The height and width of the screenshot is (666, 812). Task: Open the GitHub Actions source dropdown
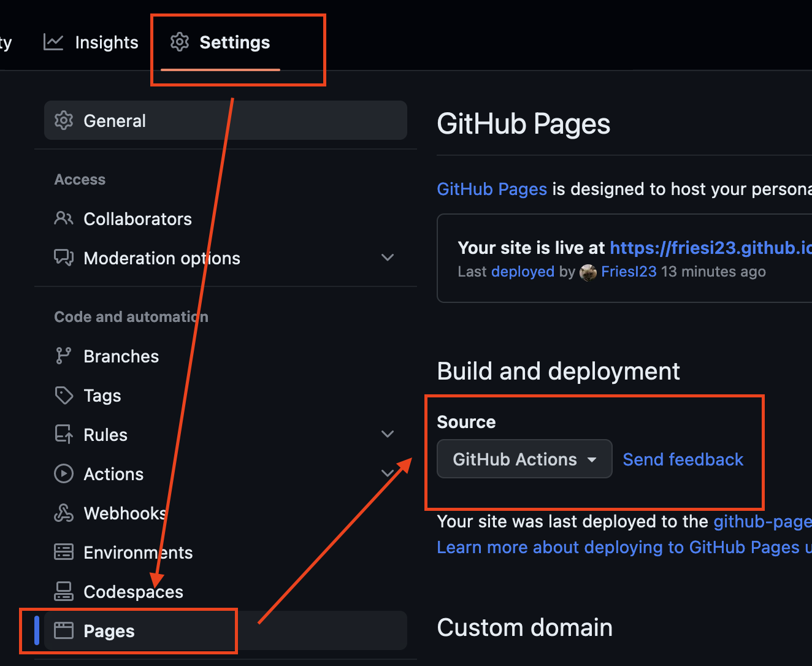524,459
